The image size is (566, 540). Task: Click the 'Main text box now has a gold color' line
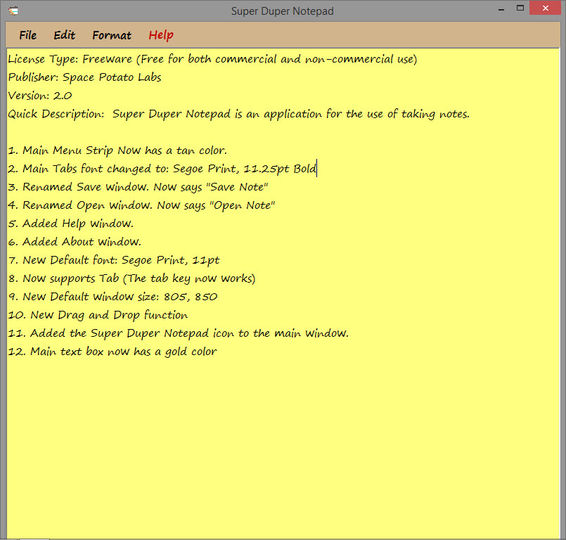pyautogui.click(x=112, y=352)
